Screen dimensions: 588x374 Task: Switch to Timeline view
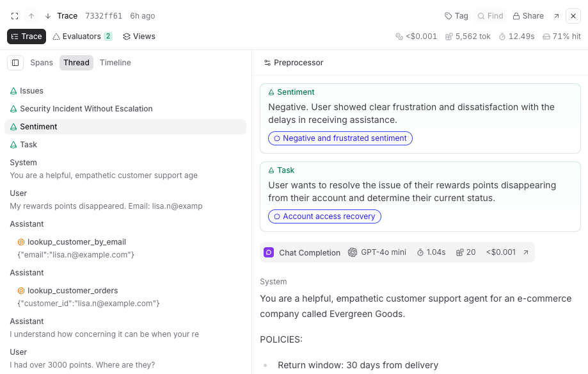(x=115, y=63)
